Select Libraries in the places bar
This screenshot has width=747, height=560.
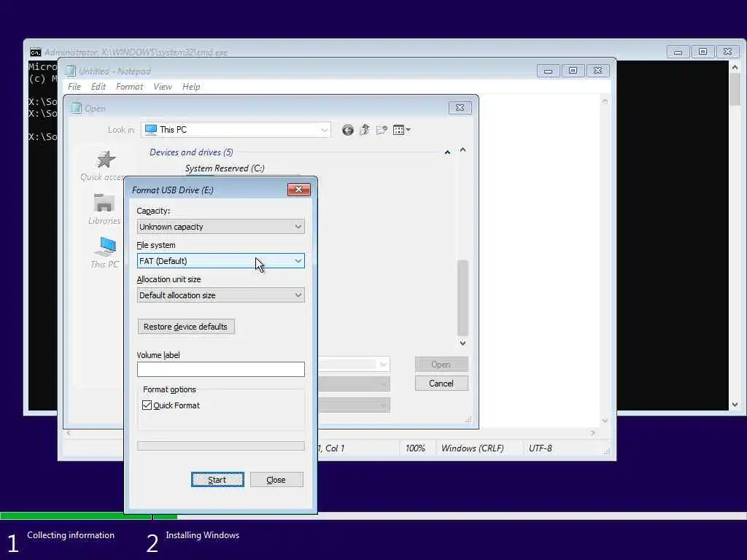[104, 209]
